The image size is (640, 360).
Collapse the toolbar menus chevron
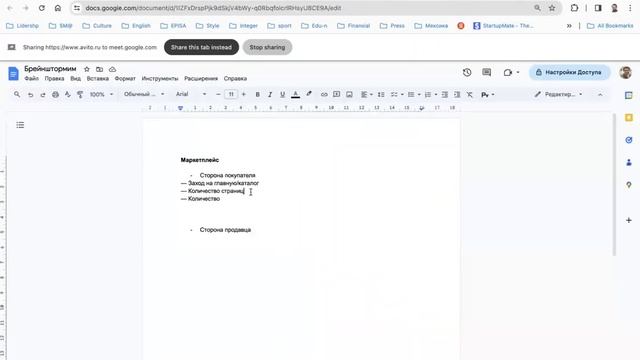pos(600,95)
